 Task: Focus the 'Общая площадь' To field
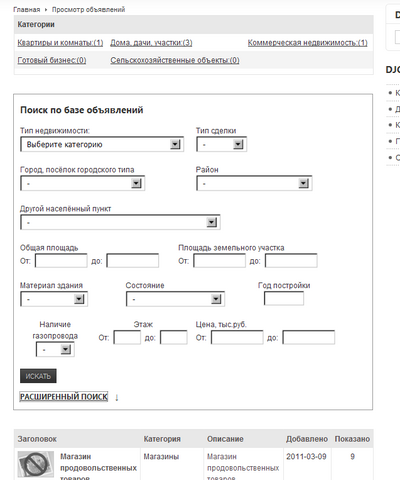(133, 261)
